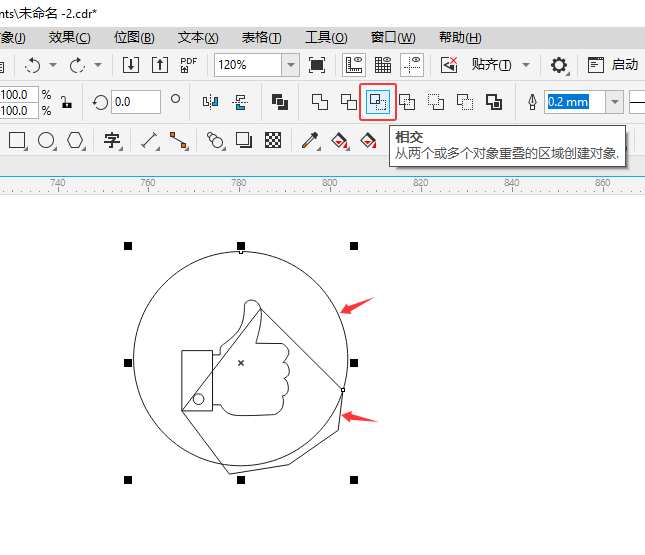Click the Full-screen preview icon
The height and width of the screenshot is (555, 645).
point(317,65)
